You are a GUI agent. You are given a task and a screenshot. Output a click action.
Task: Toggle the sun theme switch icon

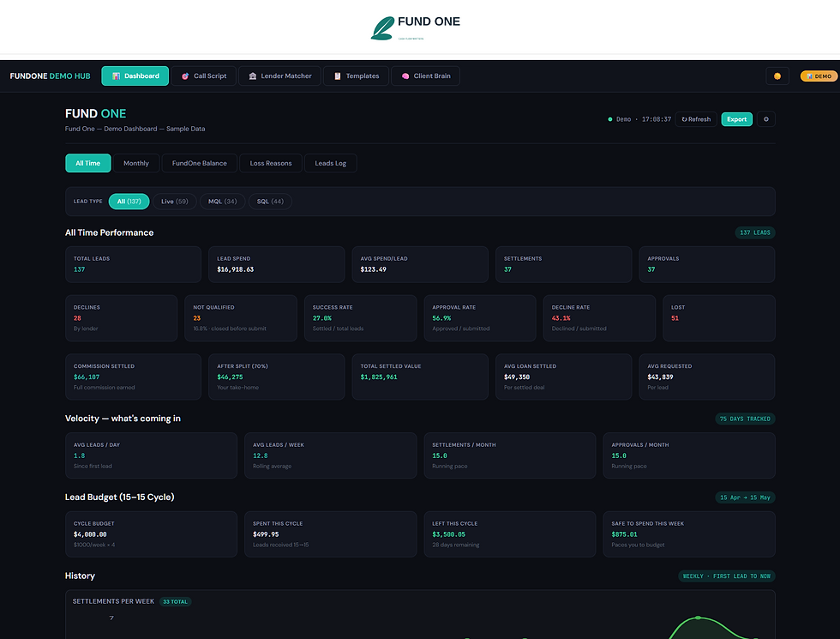coord(777,76)
